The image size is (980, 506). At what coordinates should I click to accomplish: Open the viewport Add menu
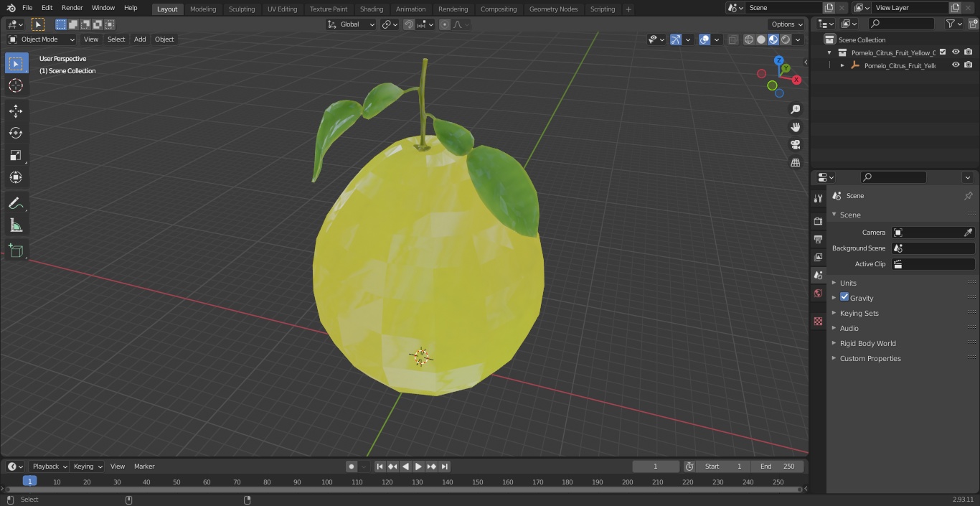click(140, 39)
